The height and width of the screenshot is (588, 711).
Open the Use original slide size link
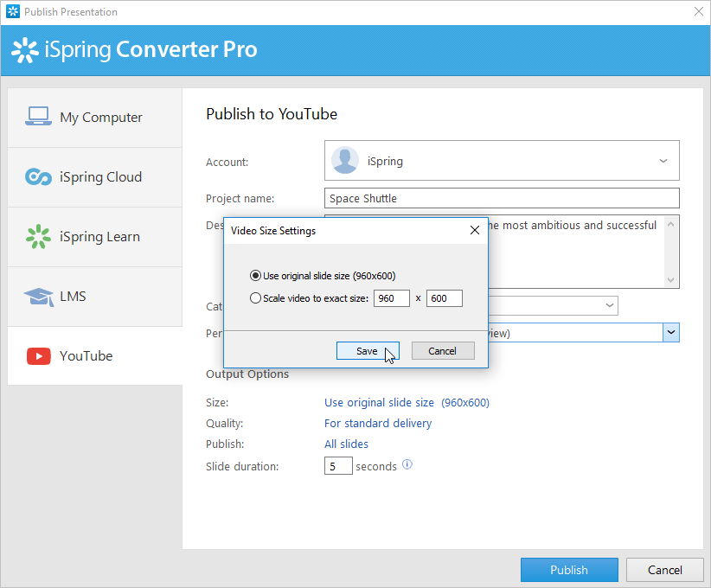407,403
